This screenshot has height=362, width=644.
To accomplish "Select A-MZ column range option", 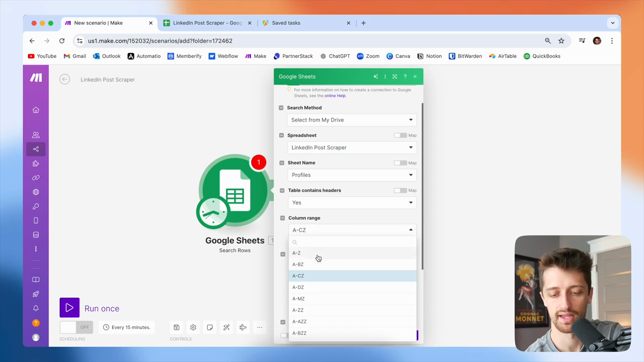I will (353, 299).
